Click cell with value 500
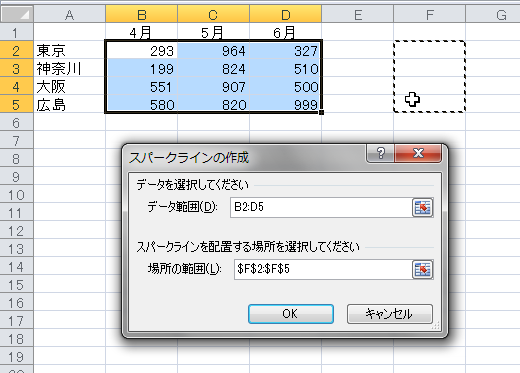The image size is (520, 373). point(286,87)
